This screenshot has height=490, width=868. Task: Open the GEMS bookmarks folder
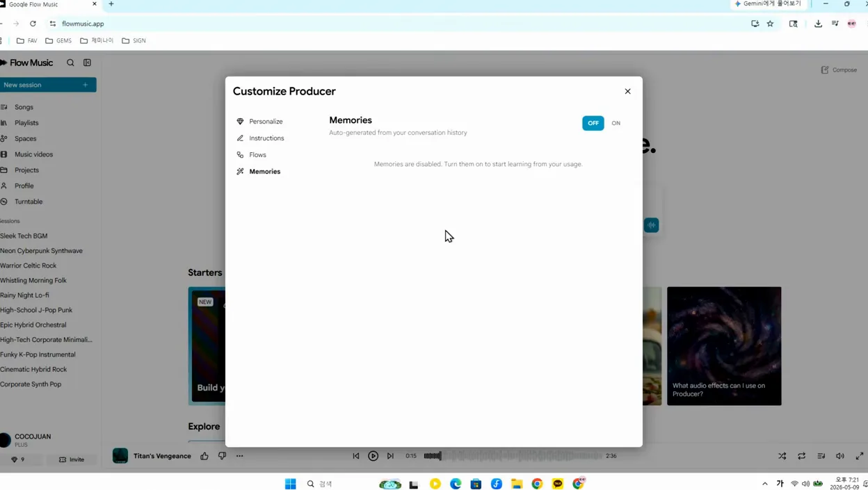pos(58,40)
